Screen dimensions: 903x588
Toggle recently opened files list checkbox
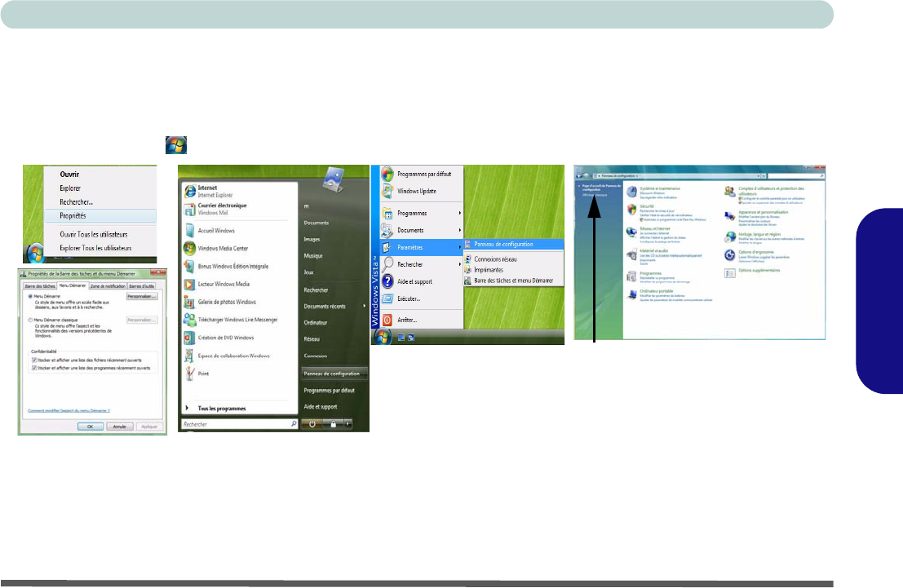pos(34,360)
